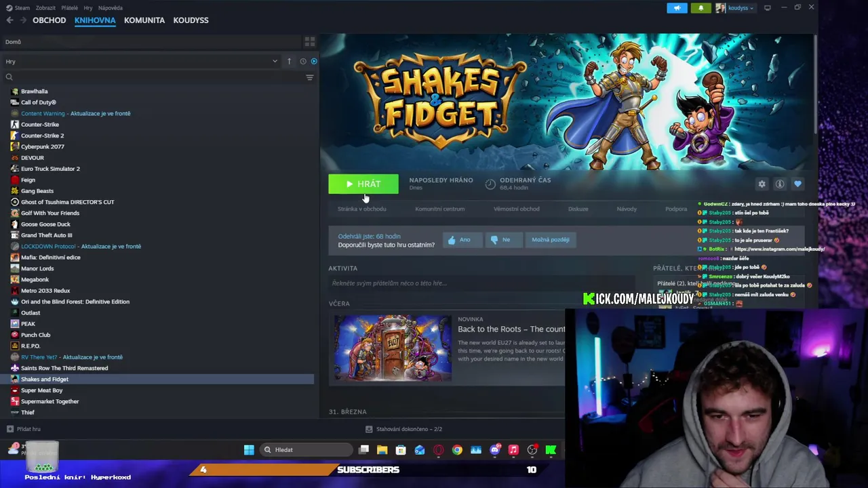The height and width of the screenshot is (488, 868).
Task: Open the Hry menu in menu bar
Action: (x=88, y=8)
